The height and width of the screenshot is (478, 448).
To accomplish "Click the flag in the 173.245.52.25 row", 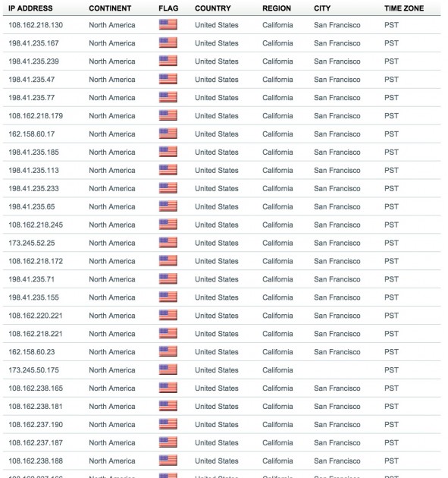I will [168, 243].
